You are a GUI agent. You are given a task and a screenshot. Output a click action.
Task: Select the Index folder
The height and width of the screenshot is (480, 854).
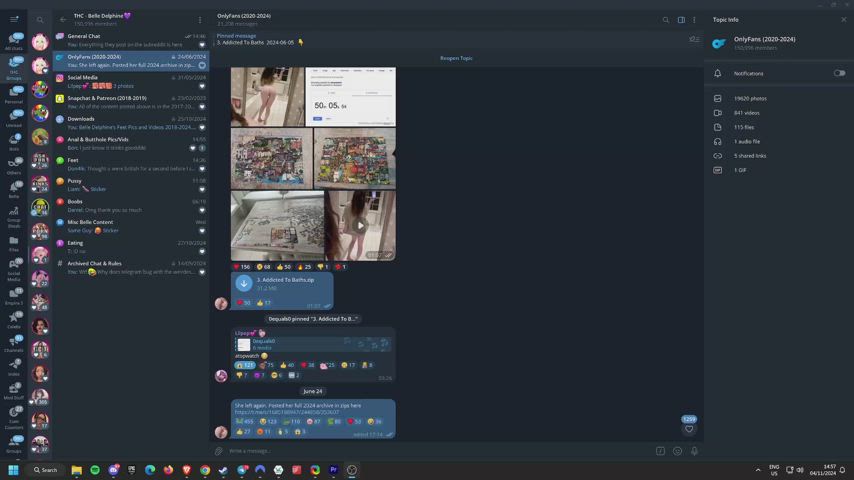tap(14, 367)
